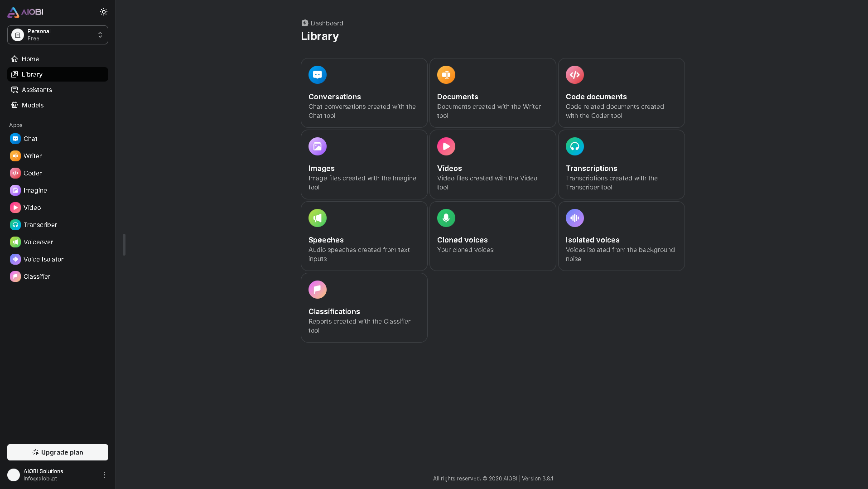Go to the Models section
This screenshot has width=868, height=489.
pyautogui.click(x=32, y=105)
